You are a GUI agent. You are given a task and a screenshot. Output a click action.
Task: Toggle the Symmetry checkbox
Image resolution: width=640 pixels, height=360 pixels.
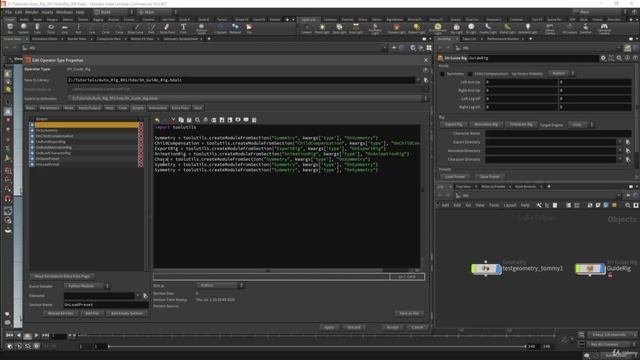click(x=442, y=74)
